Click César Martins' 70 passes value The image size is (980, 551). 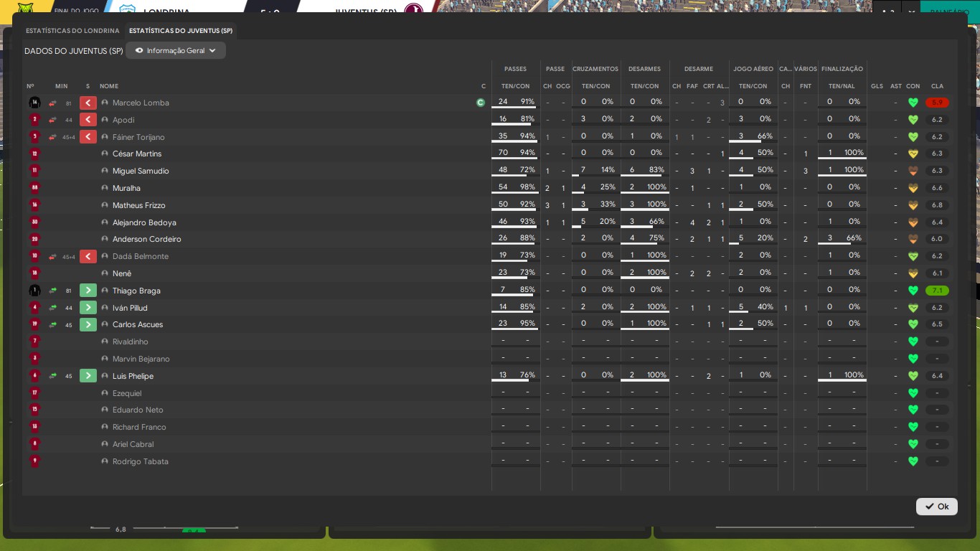click(503, 153)
